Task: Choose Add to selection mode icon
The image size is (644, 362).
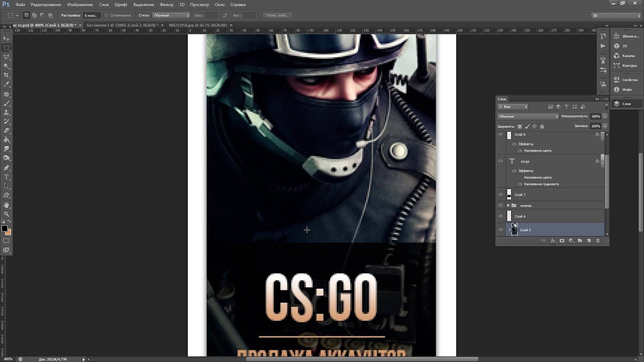Action: 34,15
